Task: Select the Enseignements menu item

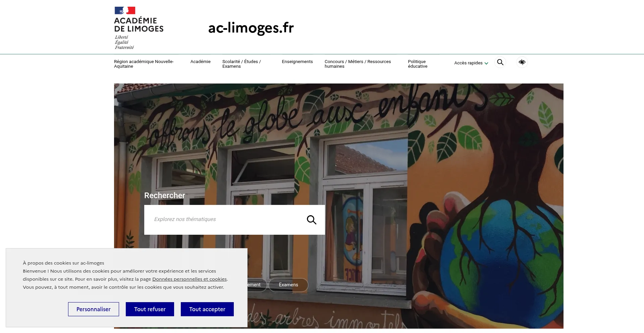Action: click(297, 62)
